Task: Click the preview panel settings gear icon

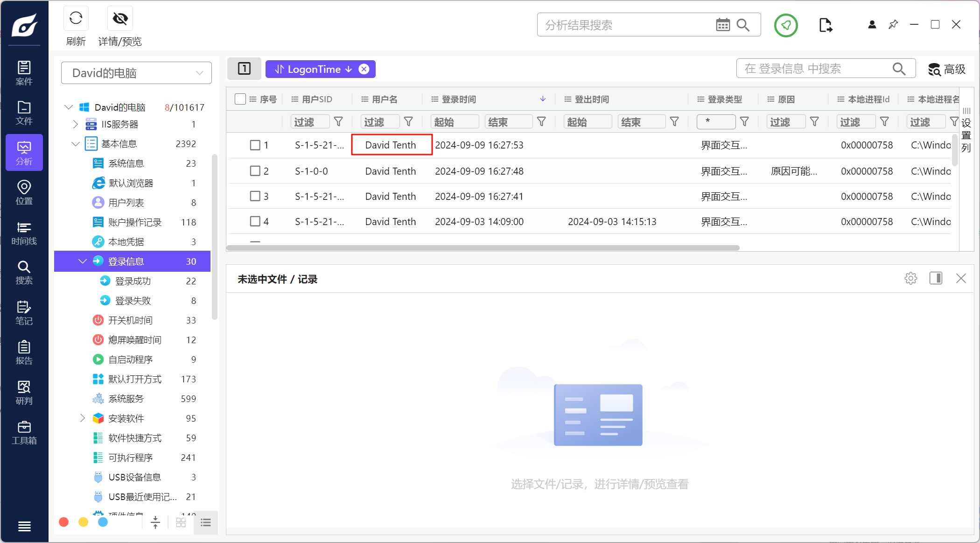Action: pyautogui.click(x=910, y=279)
